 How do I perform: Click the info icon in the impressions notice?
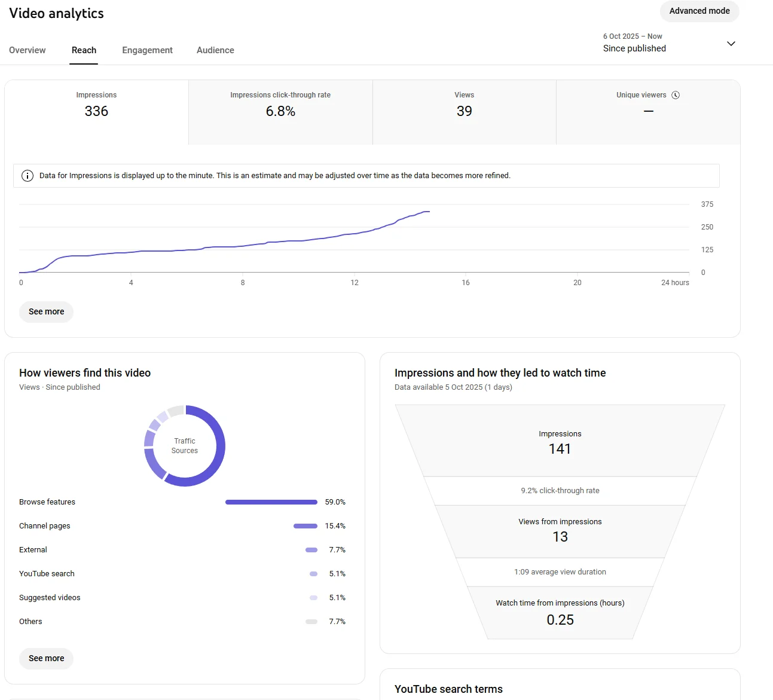tap(28, 176)
